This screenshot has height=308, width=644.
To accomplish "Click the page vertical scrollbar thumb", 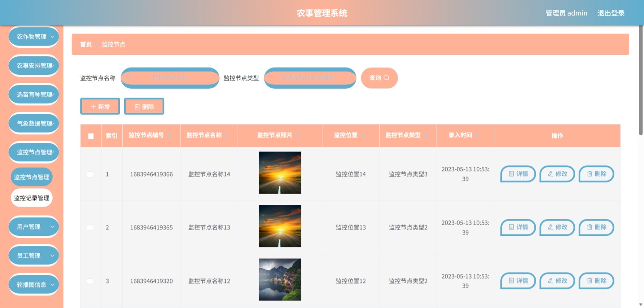I will click(640, 80).
